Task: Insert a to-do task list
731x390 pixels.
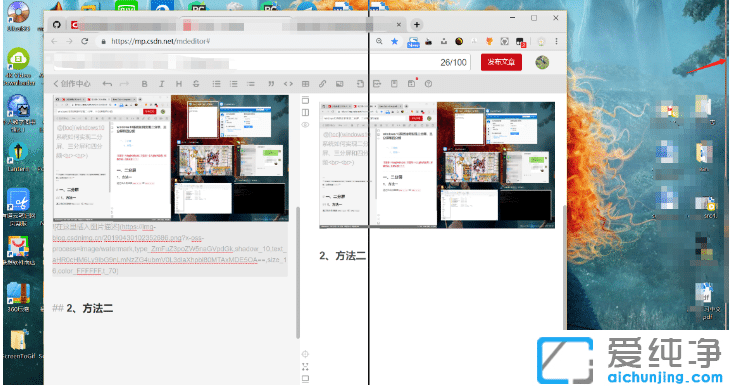Action: pyautogui.click(x=251, y=84)
